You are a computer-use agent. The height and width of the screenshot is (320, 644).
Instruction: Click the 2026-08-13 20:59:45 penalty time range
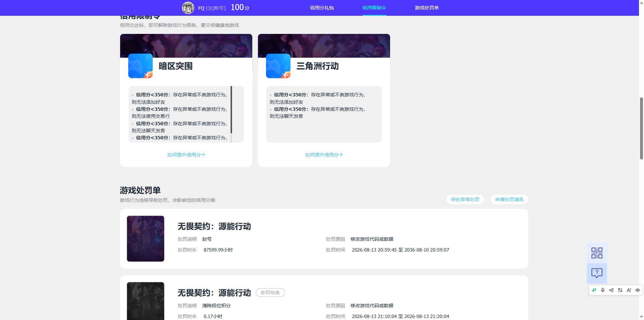[400, 250]
